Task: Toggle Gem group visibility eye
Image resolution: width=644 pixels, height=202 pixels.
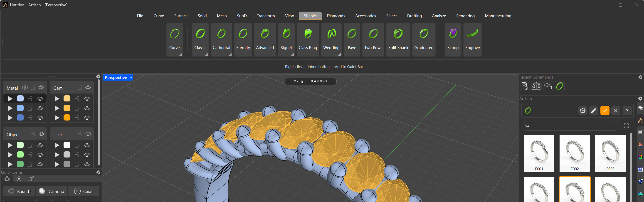Action: (x=88, y=88)
